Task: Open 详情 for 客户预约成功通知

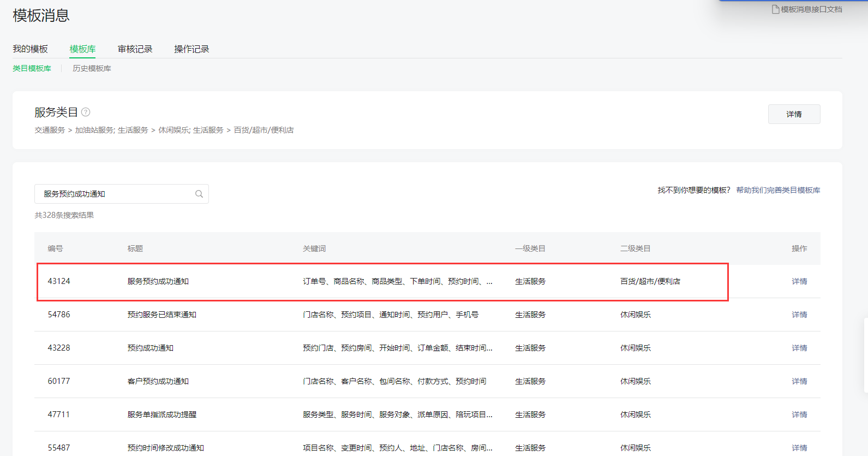Action: tap(799, 381)
